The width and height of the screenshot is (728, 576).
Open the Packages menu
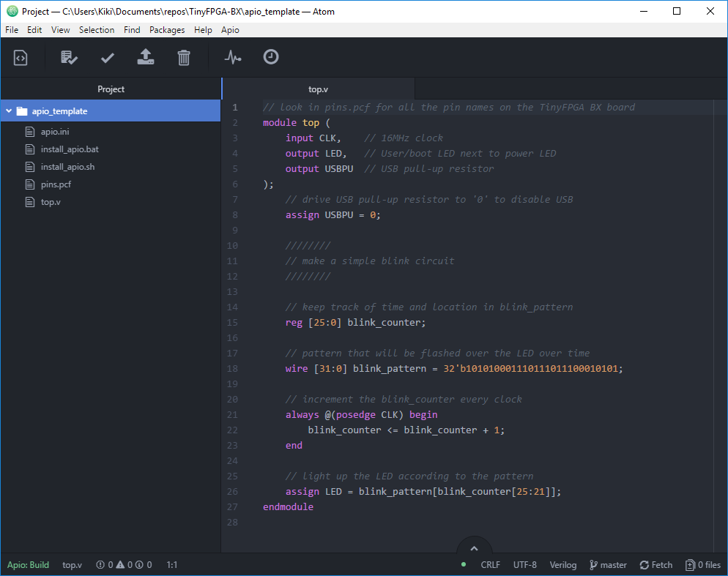click(x=167, y=30)
